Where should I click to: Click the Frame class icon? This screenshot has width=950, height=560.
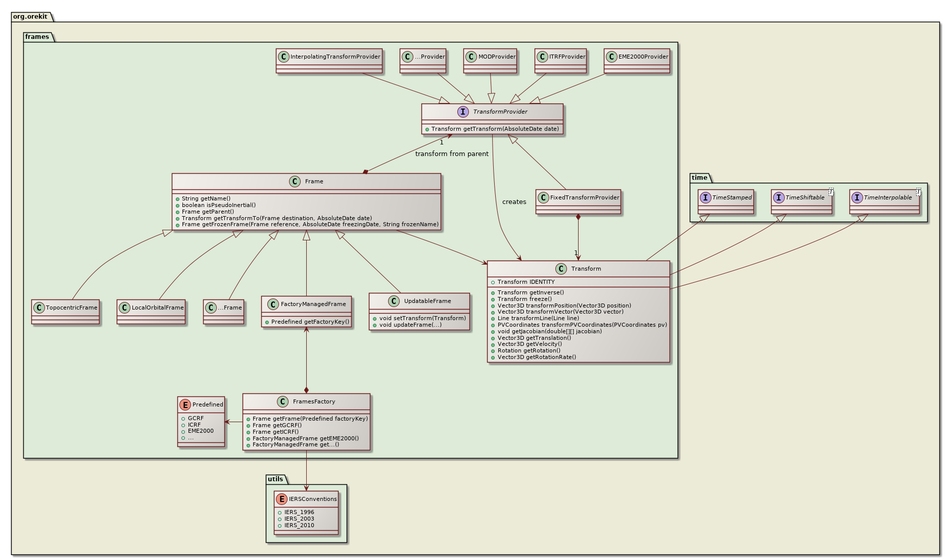295,182
